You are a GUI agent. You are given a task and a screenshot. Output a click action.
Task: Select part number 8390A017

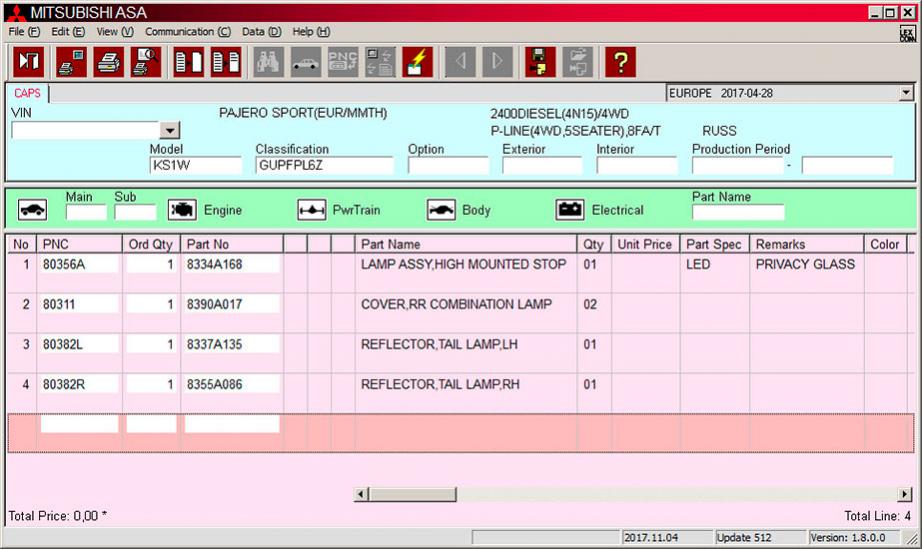tap(232, 304)
